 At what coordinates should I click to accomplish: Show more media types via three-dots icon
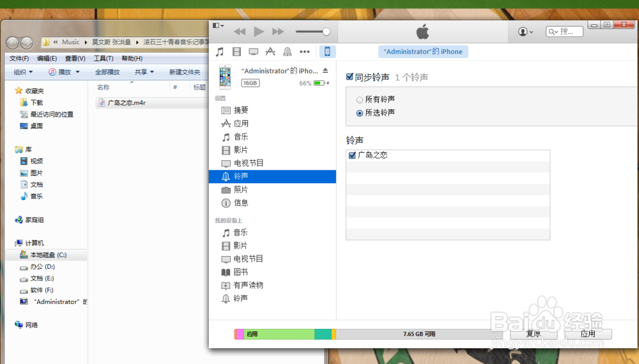304,52
